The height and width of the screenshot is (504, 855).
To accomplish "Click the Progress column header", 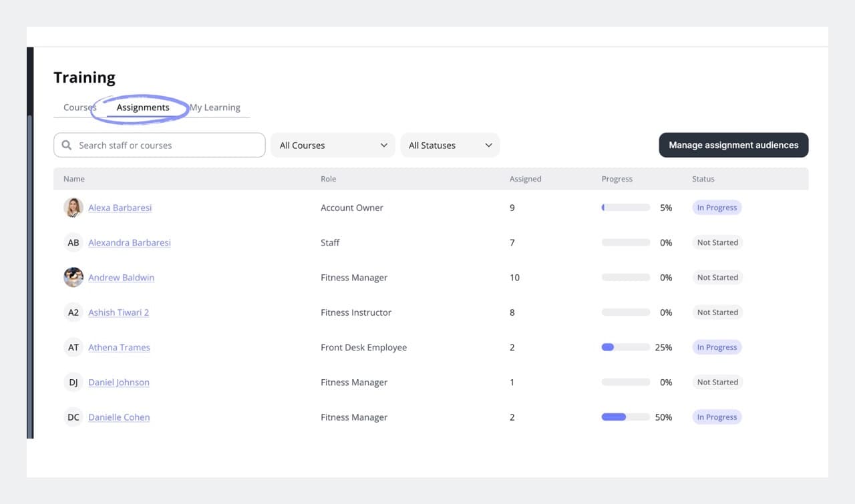I will 617,179.
